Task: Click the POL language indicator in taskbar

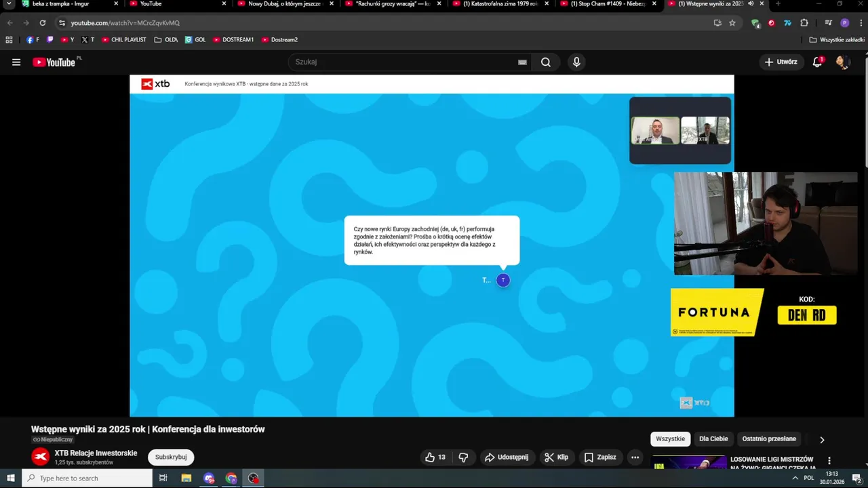Action: point(808,478)
